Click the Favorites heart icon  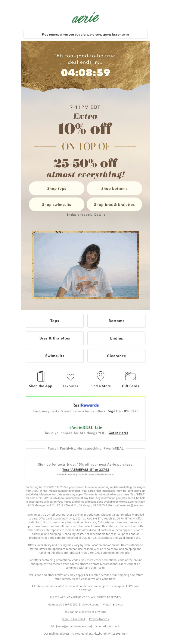[70, 377]
